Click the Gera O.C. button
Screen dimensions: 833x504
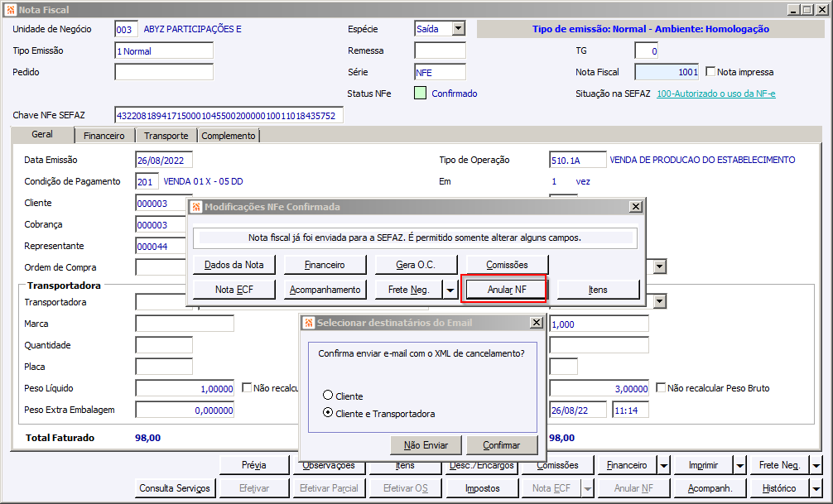(416, 265)
